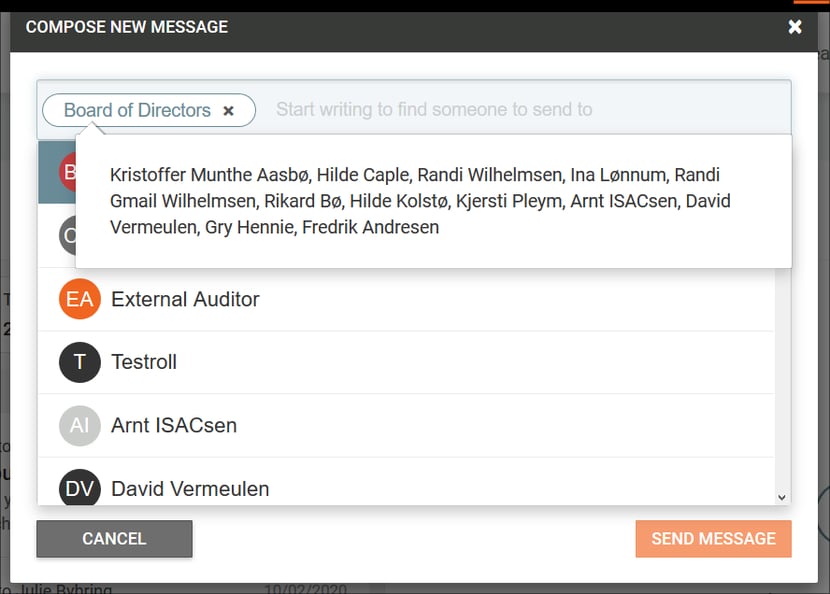Click the Board of Directors chip label

[x=137, y=110]
